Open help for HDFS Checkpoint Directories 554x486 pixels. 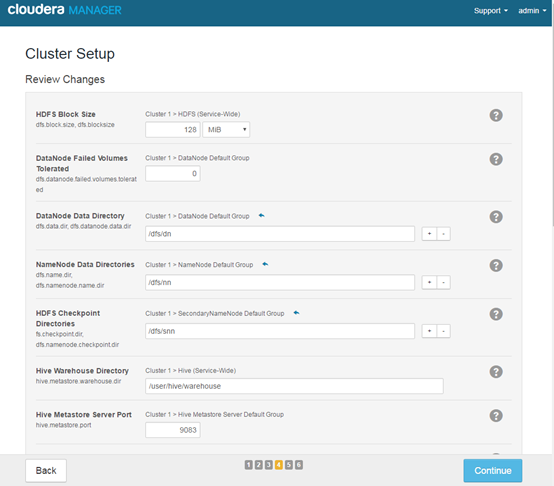click(496, 314)
